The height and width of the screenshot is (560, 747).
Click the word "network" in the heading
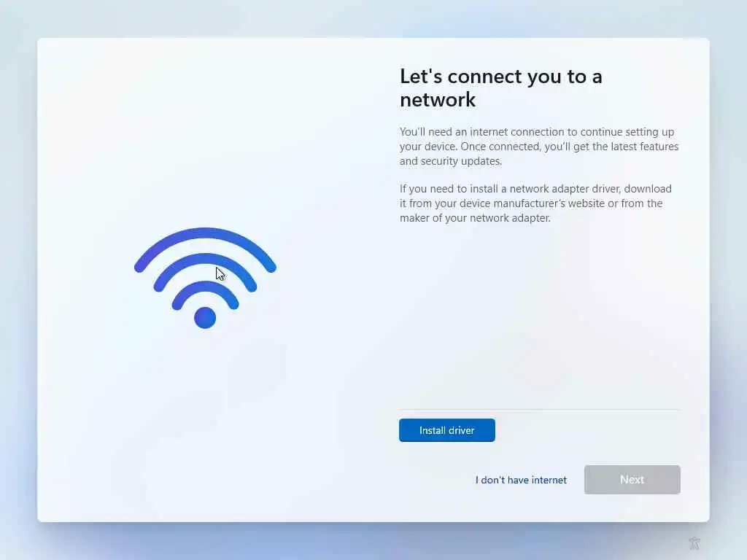click(438, 100)
